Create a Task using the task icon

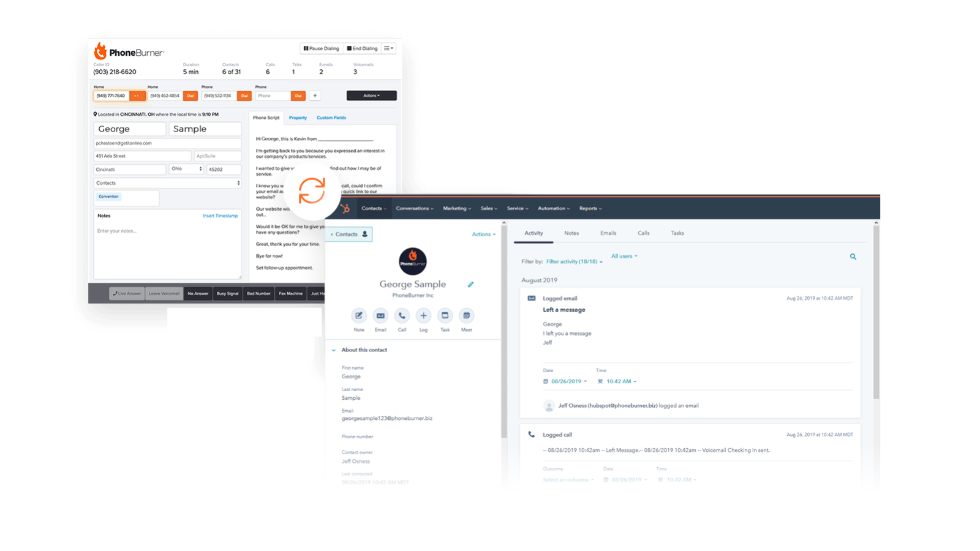point(445,317)
